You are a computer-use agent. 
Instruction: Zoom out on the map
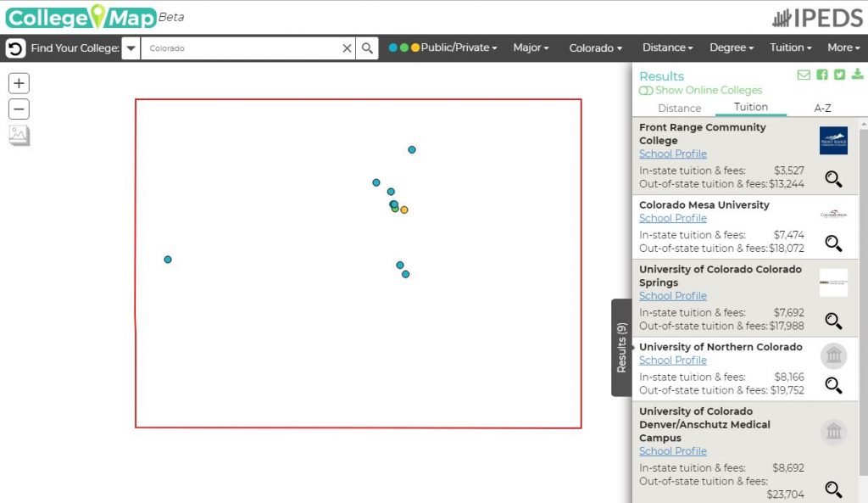(19, 109)
